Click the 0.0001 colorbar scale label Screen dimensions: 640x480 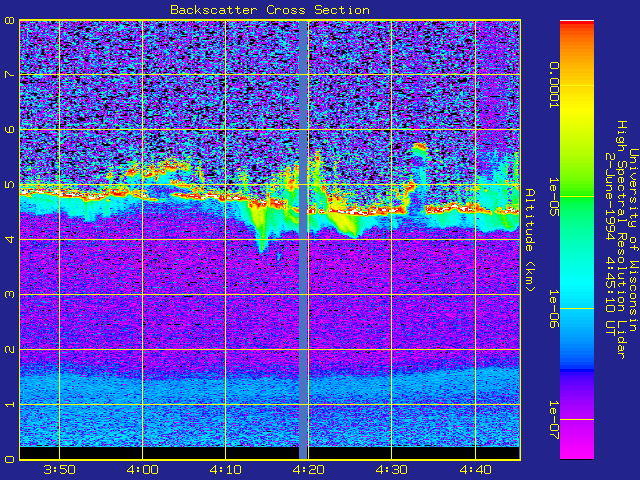[x=553, y=85]
